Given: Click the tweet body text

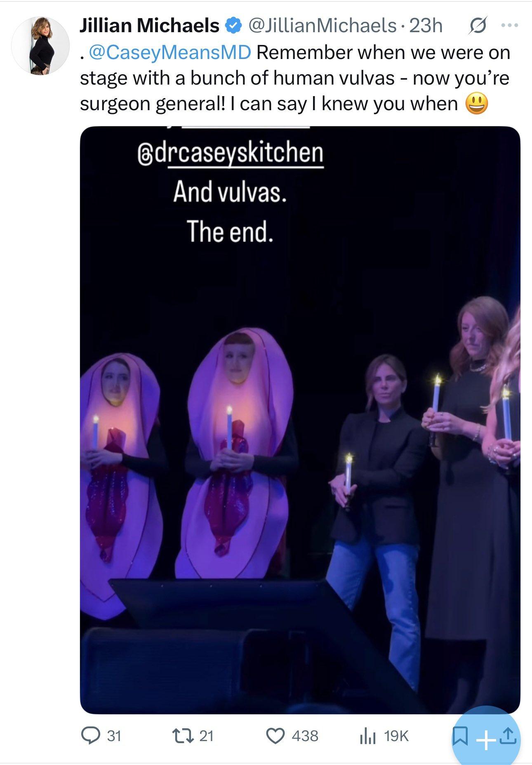Looking at the screenshot, I should pos(295,78).
